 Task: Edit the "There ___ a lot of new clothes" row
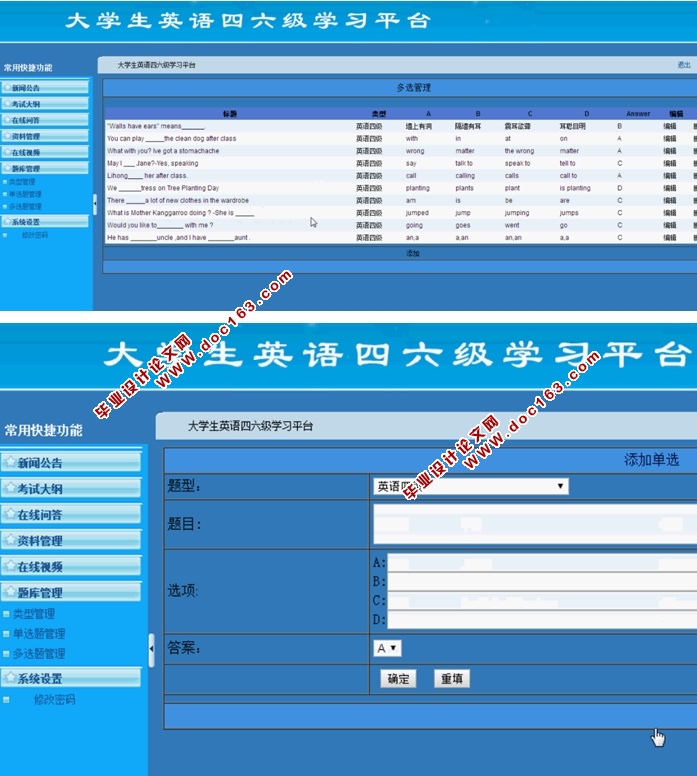pyautogui.click(x=670, y=200)
